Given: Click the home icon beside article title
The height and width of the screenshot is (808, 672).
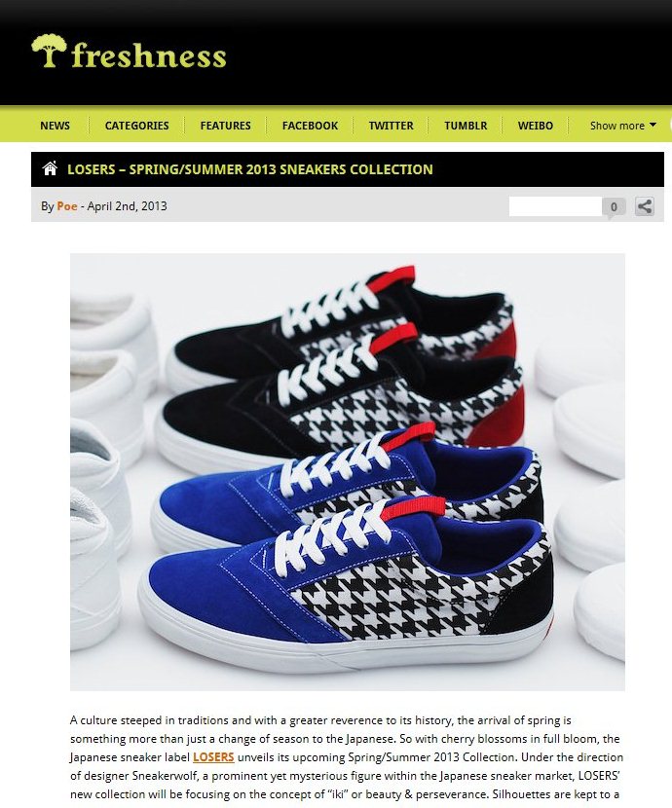Looking at the screenshot, I should pos(50,168).
